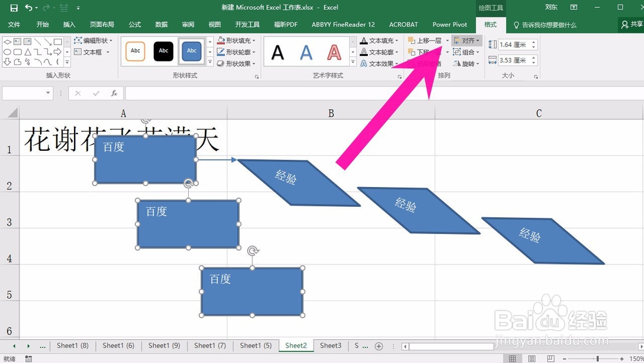Switch to the 插入 (Insert) tab
Viewport: 644px width, 363px height.
[x=69, y=25]
